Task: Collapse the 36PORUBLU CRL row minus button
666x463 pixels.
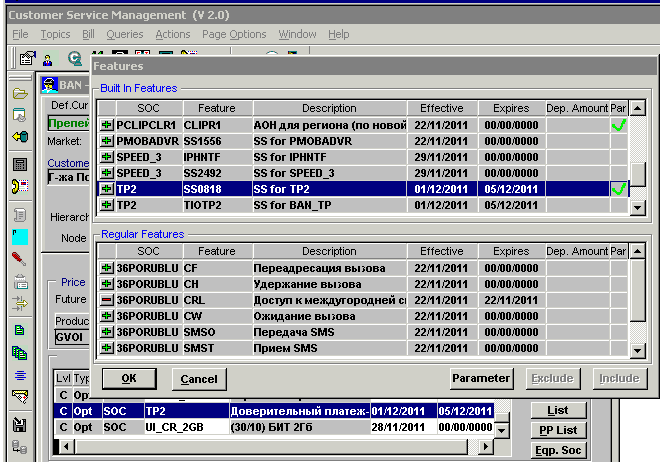Action: coord(107,300)
